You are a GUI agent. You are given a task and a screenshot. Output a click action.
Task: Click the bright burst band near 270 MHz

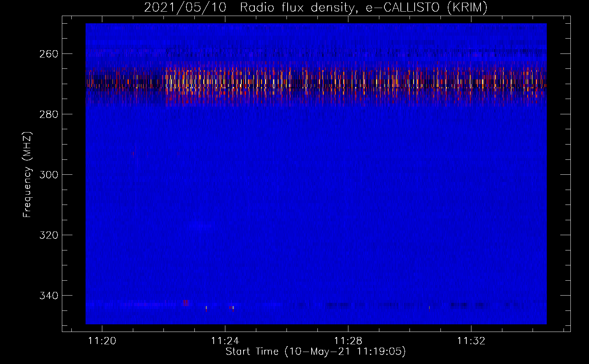tap(316, 84)
